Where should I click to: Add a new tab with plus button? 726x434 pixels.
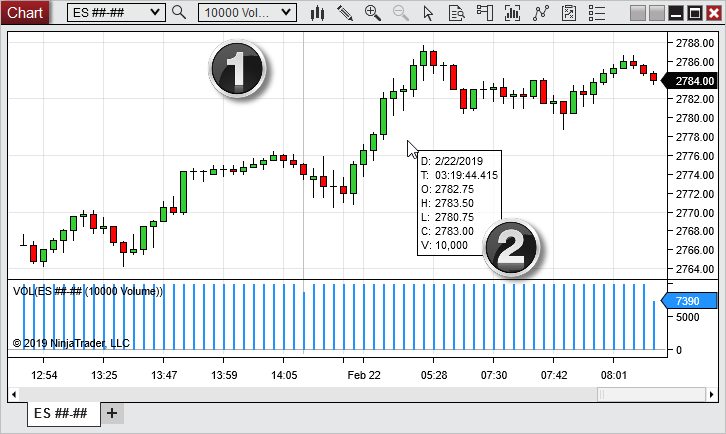click(112, 413)
